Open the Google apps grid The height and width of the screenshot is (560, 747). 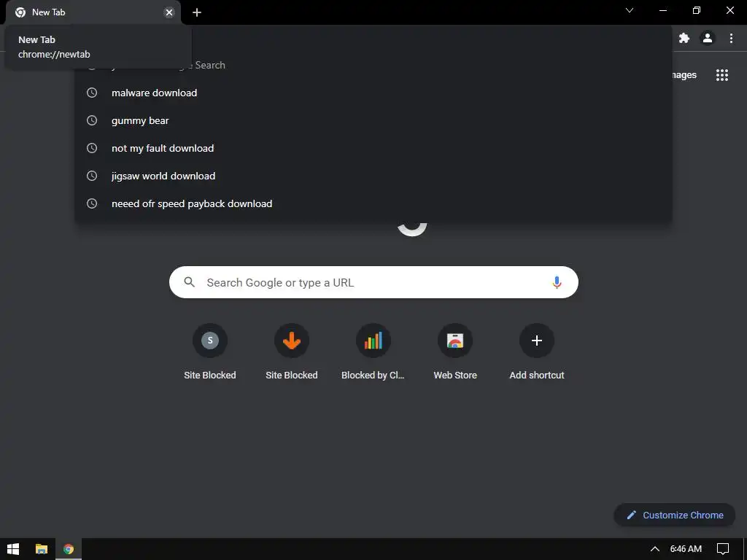pos(722,75)
